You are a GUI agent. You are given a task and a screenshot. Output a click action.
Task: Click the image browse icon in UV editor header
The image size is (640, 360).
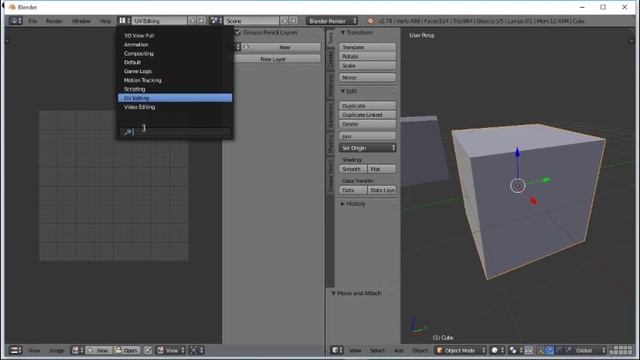click(x=77, y=350)
